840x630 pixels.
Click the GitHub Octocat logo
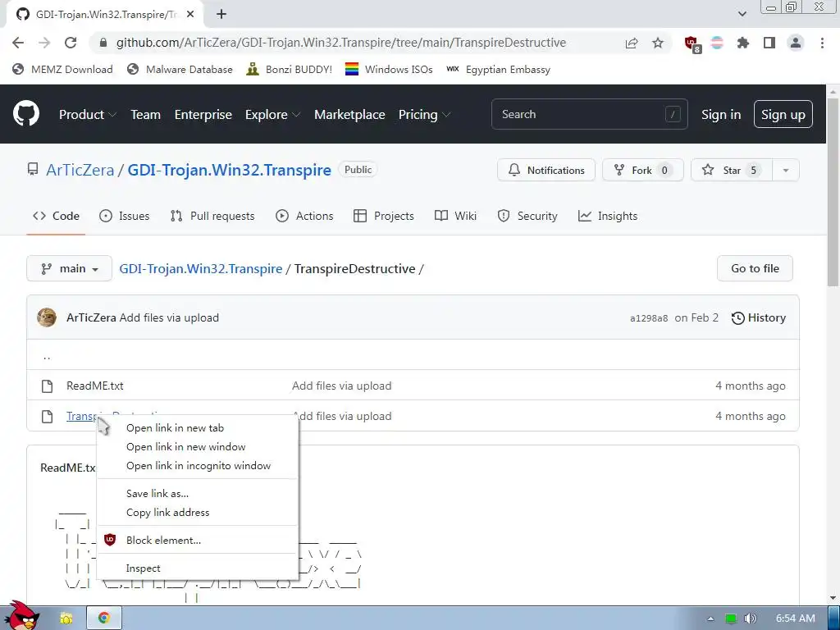[26, 113]
